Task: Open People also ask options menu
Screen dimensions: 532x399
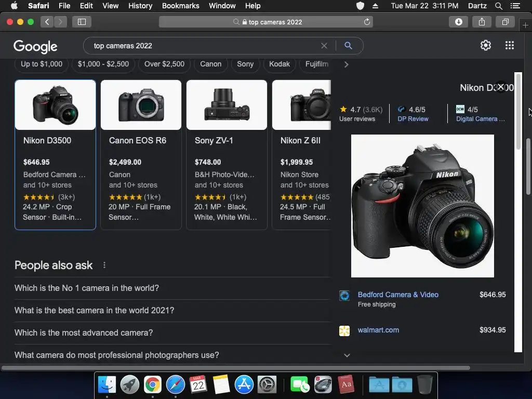Action: pyautogui.click(x=104, y=265)
